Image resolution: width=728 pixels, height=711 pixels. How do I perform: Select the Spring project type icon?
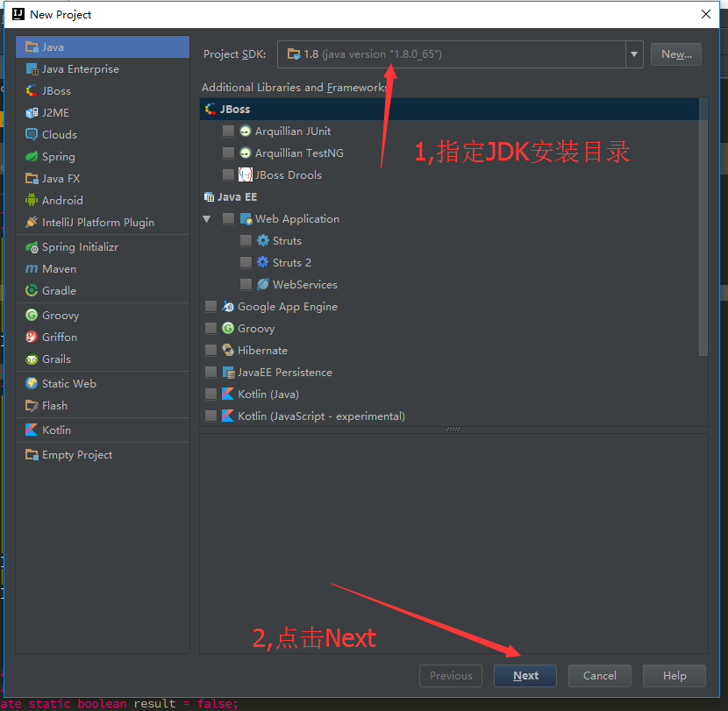(32, 156)
